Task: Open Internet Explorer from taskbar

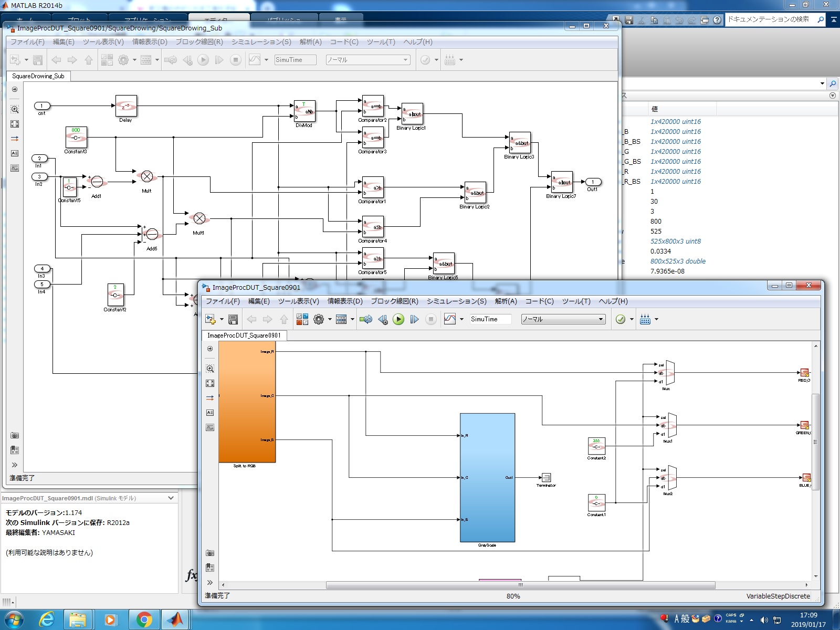Action: tap(47, 619)
